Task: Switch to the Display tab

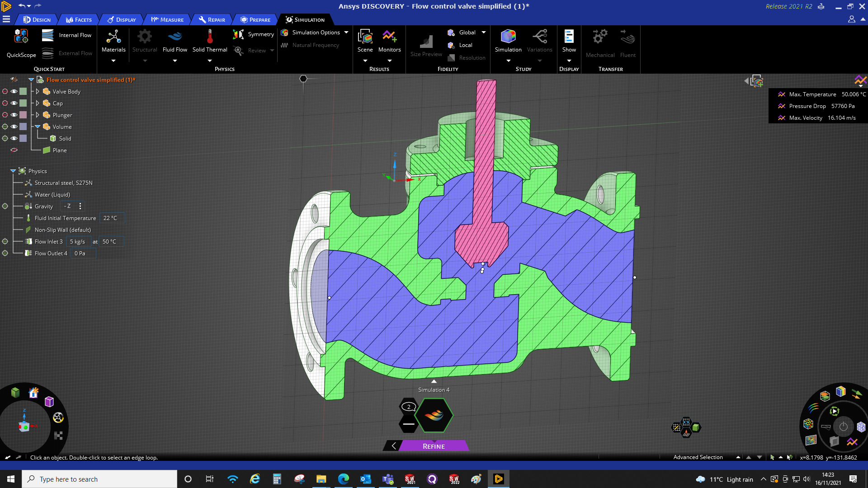Action: (122, 19)
